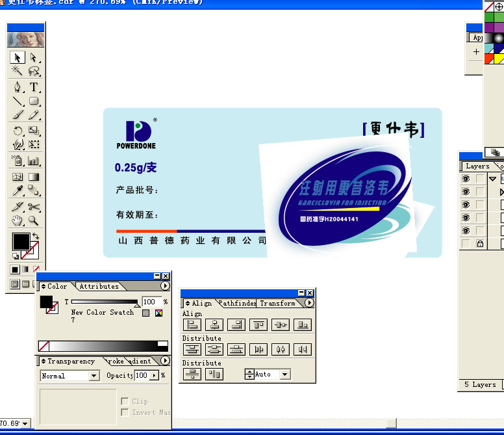Viewport: 504px width, 435px height.
Task: Switch to the Align tab
Action: [x=199, y=303]
